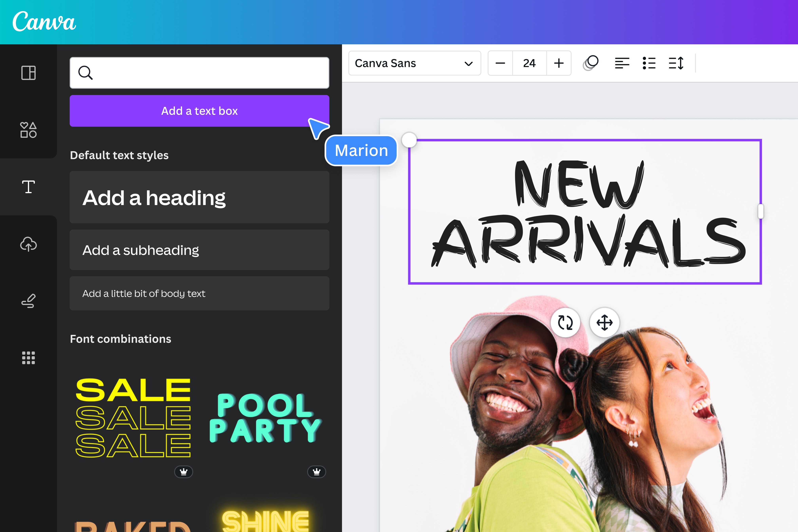Click Add a text box button
Screen dimensions: 798x532
coord(199,110)
